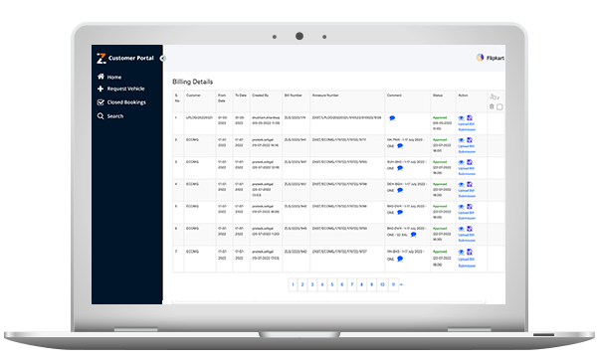597x364 pixels.
Task: Click the file icon in row 7 actions
Action: pos(470,252)
